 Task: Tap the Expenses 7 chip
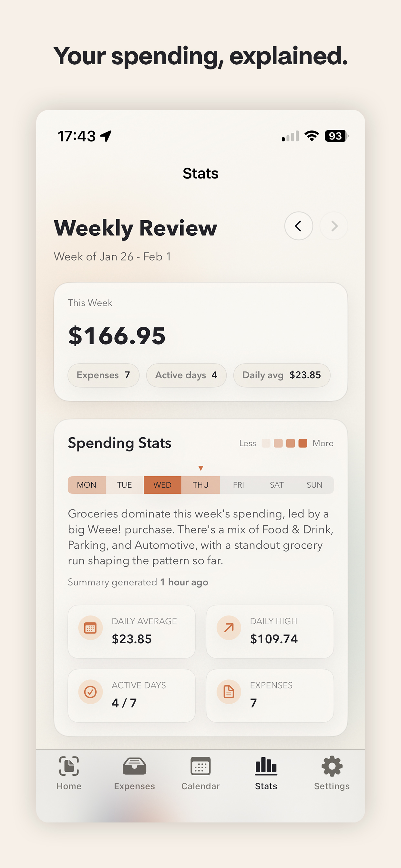(103, 375)
